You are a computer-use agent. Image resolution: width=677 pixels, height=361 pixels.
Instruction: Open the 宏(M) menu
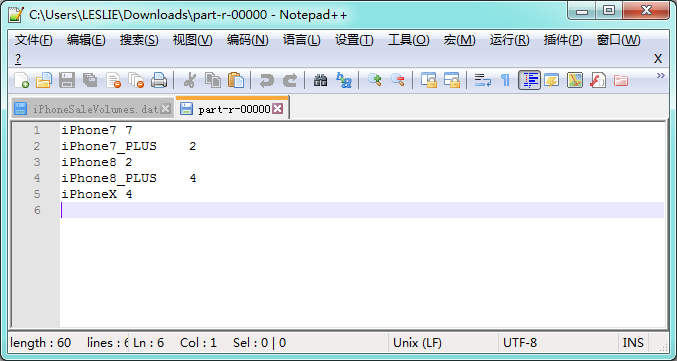[459, 41]
